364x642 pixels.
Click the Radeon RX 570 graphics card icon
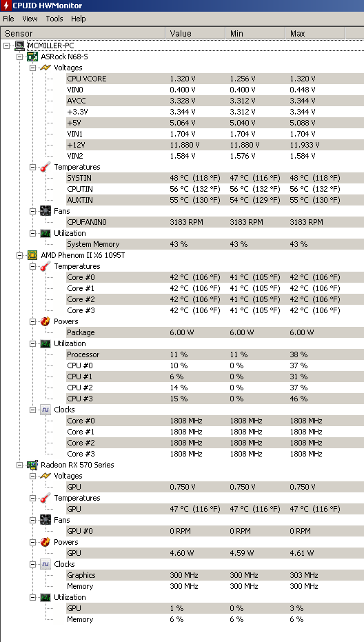(x=32, y=465)
